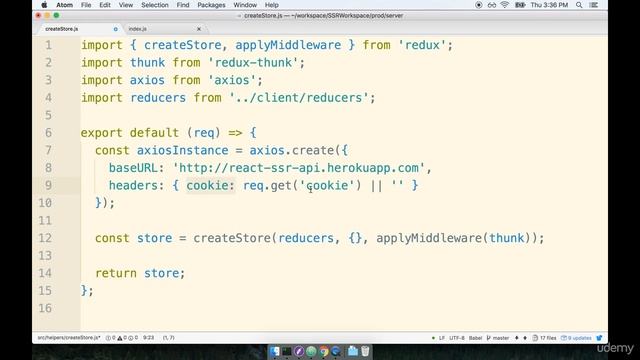The image size is (640, 360).
Task: Click axiosInstance on line 7
Action: click(x=182, y=151)
